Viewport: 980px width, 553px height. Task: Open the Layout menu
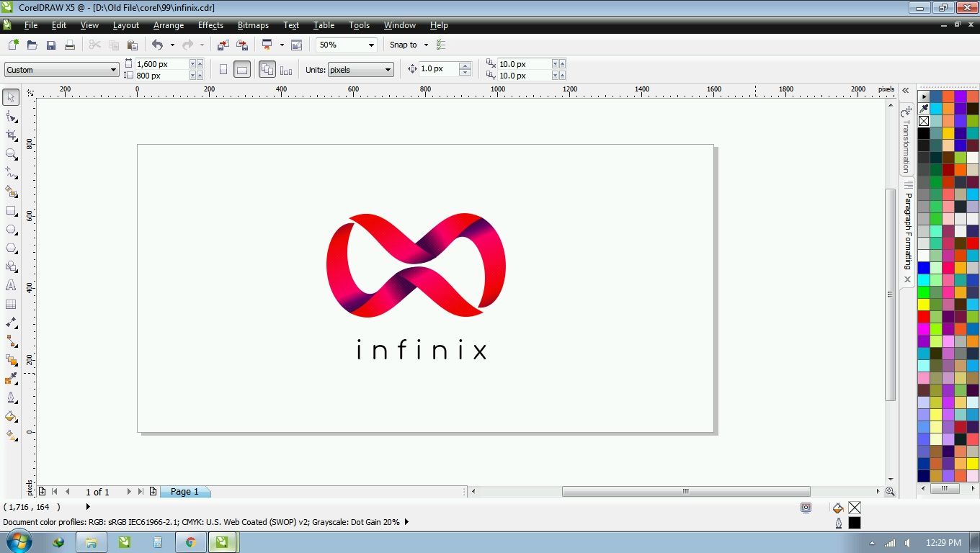[126, 25]
